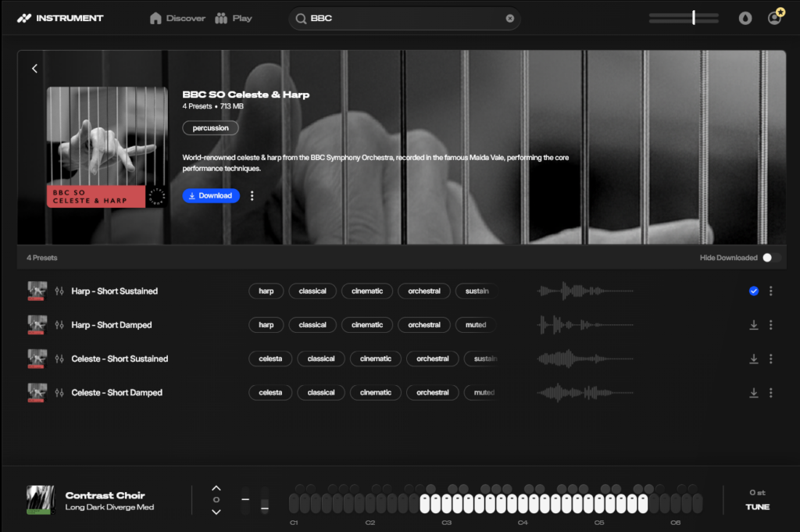
Task: Switch to the Play tab
Action: click(x=234, y=18)
